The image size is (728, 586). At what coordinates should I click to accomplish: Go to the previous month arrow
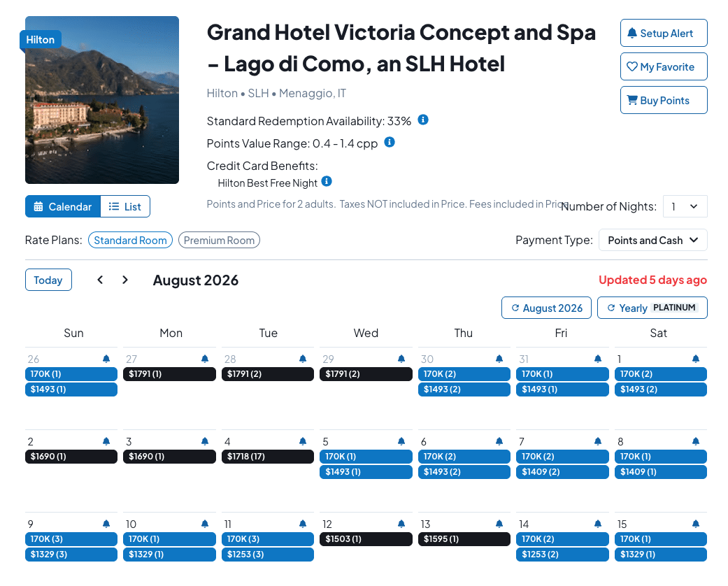pos(100,280)
